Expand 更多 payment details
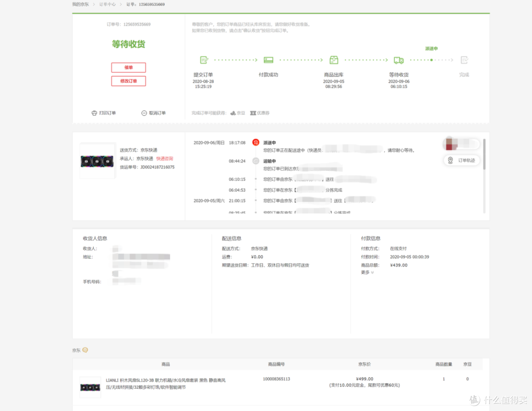This screenshot has height=411, width=532. [x=367, y=273]
